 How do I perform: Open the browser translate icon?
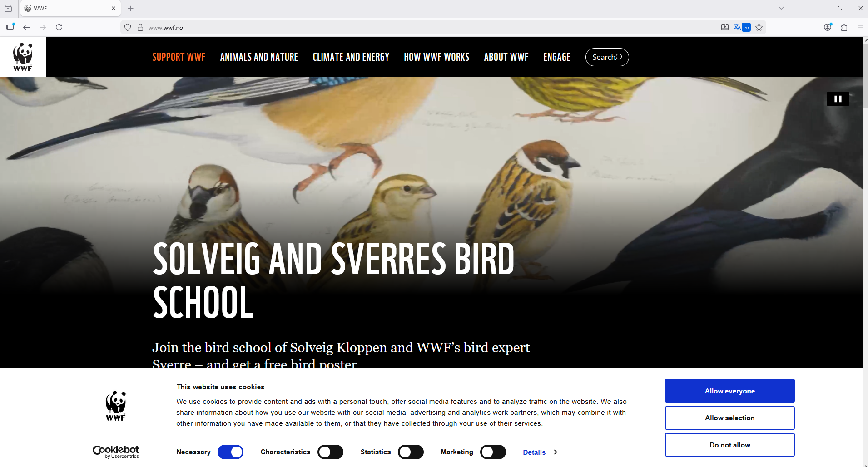(742, 28)
